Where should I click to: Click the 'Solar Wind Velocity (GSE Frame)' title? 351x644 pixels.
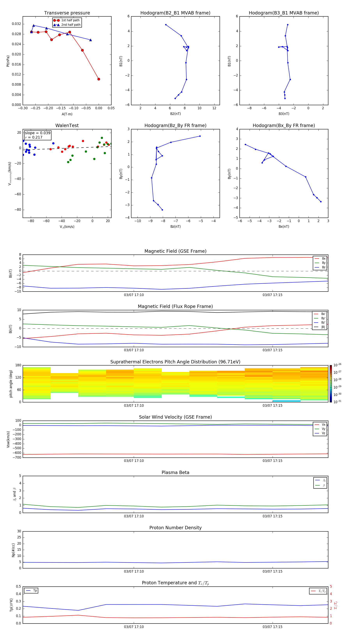click(x=175, y=417)
